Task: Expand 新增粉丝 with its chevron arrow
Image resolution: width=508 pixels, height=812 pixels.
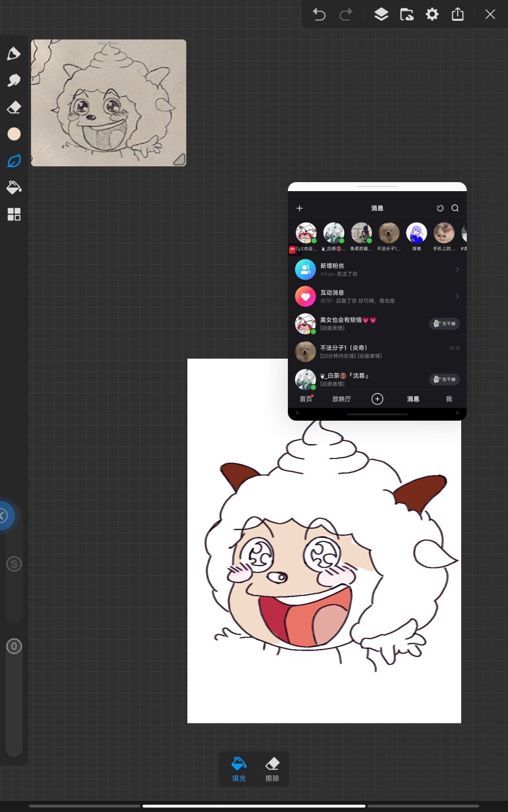Action: click(x=457, y=270)
